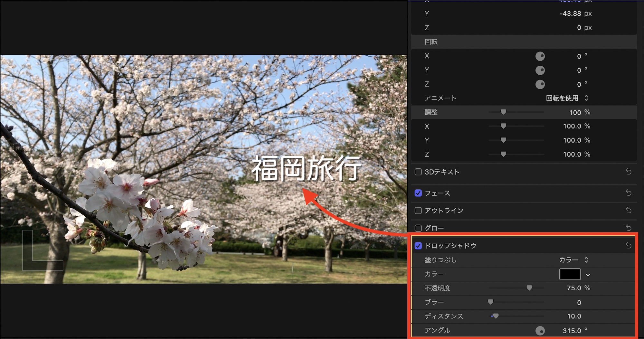Click the 回転 Y rotation dial
Screen dimensions: 644x339
pos(540,70)
